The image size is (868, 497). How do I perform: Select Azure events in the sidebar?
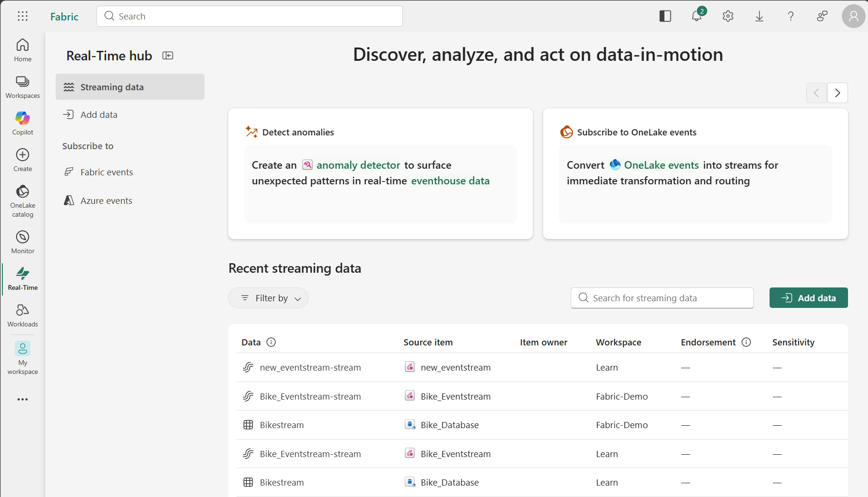click(x=106, y=201)
